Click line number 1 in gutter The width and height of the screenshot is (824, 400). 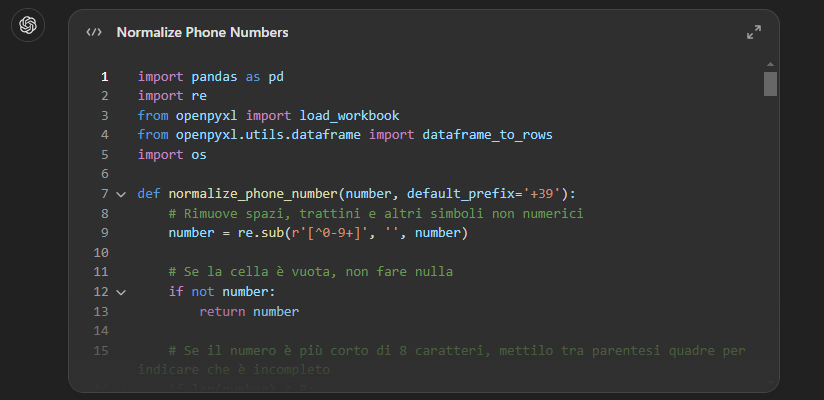pos(105,77)
